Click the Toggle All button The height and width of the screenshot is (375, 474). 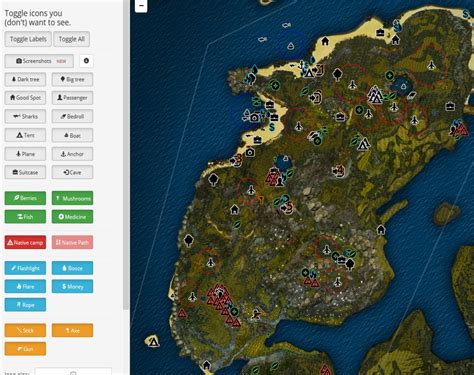72,39
